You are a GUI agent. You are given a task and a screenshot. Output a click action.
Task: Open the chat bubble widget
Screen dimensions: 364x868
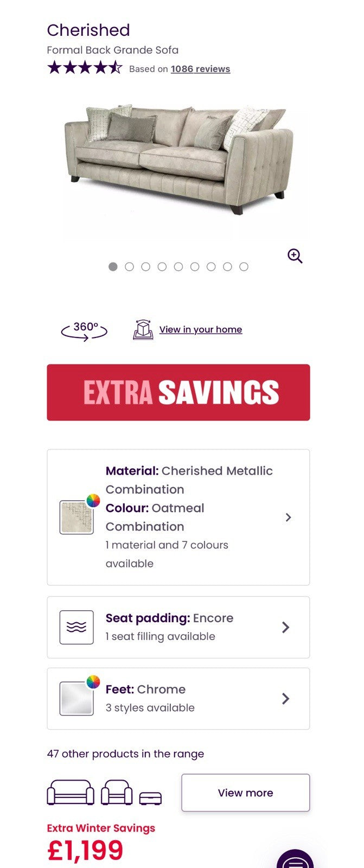[295, 861]
